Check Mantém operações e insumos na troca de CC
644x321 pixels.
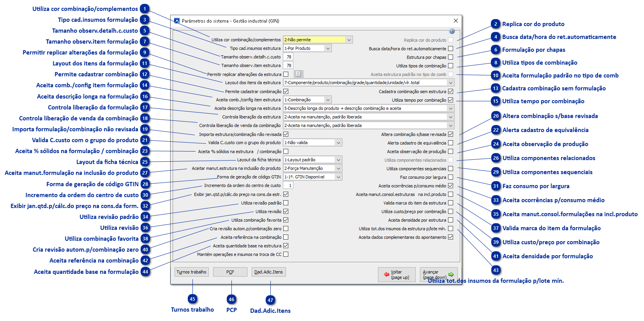[286, 254]
